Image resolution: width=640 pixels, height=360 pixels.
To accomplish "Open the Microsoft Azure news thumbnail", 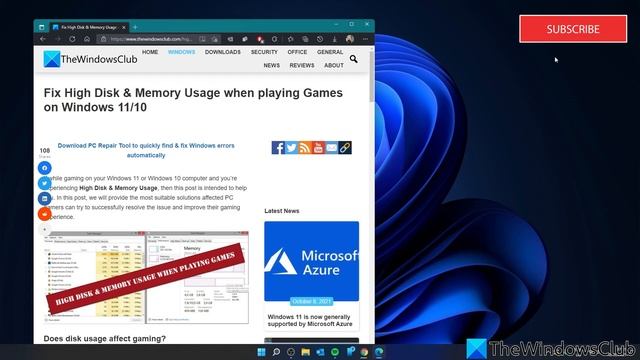I will (311, 261).
